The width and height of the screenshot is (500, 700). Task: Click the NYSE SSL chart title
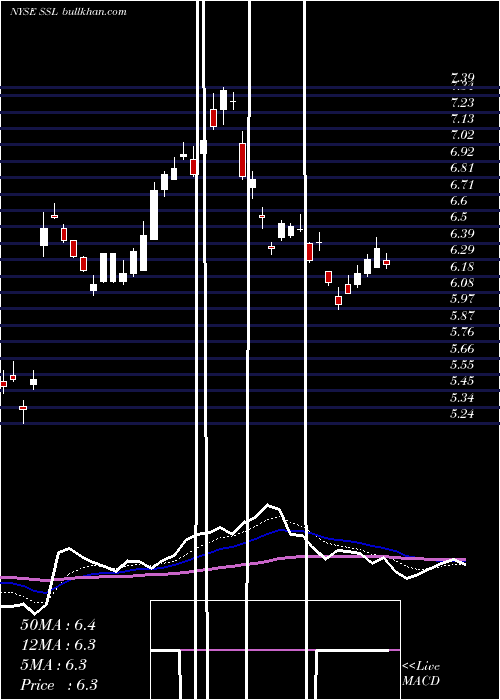pos(68,11)
